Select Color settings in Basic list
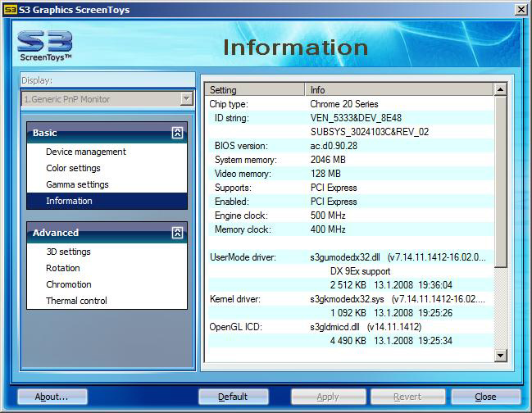Viewport: 532px width, 413px height. [73, 168]
